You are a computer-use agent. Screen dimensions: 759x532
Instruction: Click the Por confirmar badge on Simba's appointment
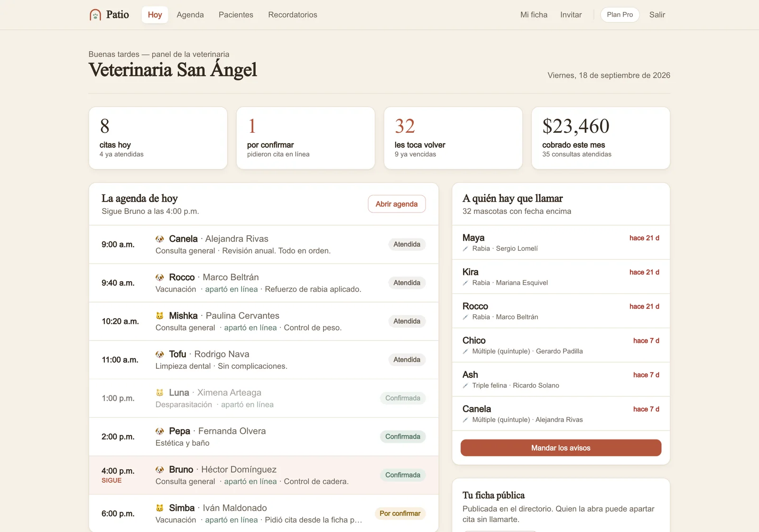400,514
